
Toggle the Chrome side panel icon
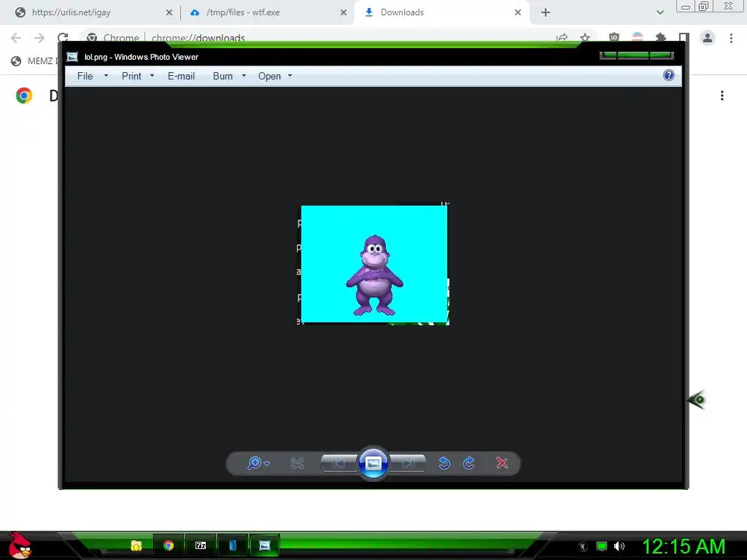684,38
